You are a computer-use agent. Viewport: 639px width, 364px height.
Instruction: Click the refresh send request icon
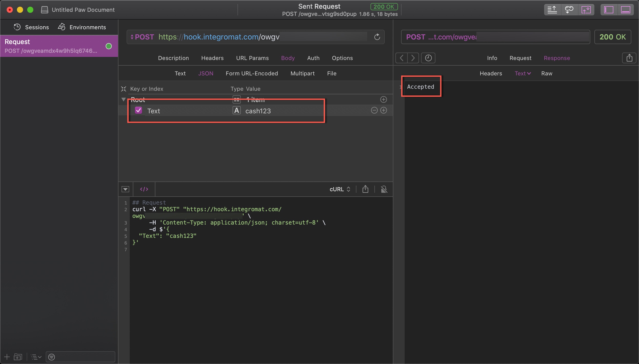(377, 37)
